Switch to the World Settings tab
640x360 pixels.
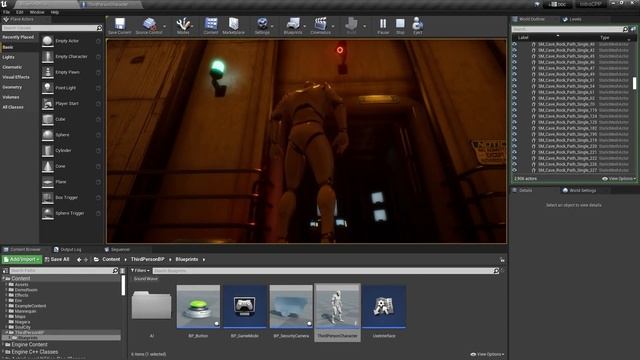coord(579,191)
